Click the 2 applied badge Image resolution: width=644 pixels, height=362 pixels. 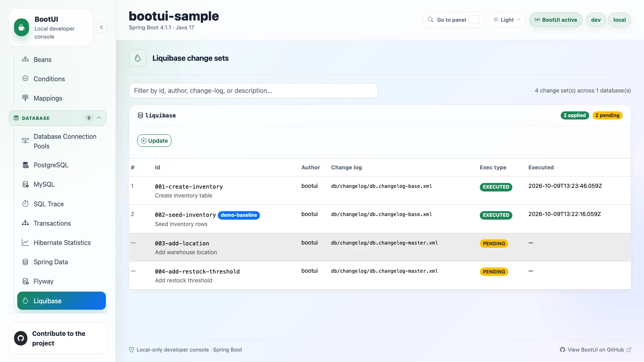(x=574, y=115)
